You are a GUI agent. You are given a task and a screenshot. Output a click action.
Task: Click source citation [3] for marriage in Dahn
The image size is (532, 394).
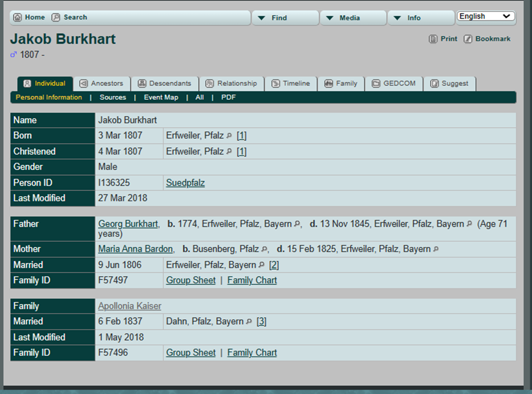pyautogui.click(x=261, y=322)
